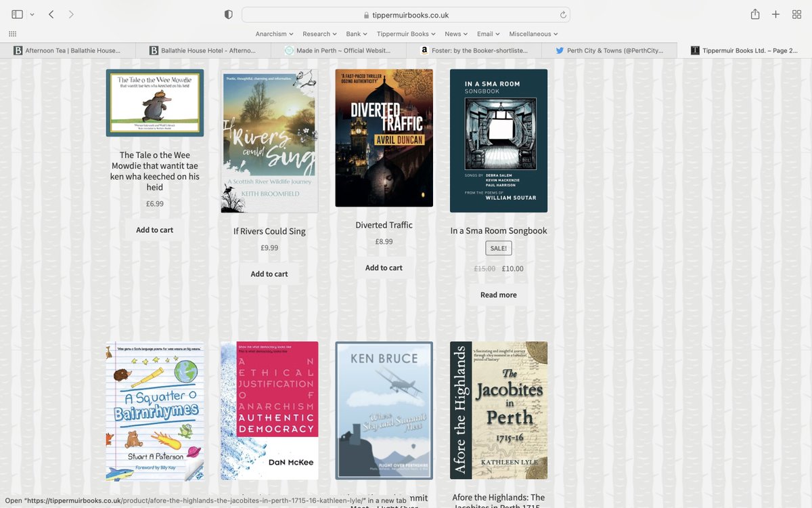Expand the Email bookmarks folder
812x508 pixels.
tap(488, 34)
